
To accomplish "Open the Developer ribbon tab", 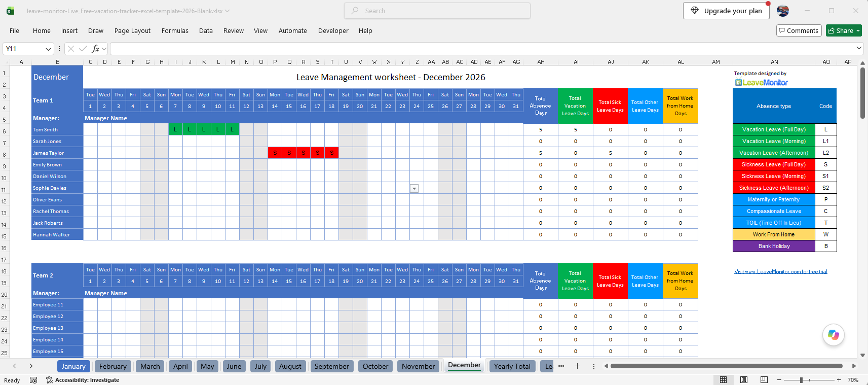I will (x=333, y=31).
